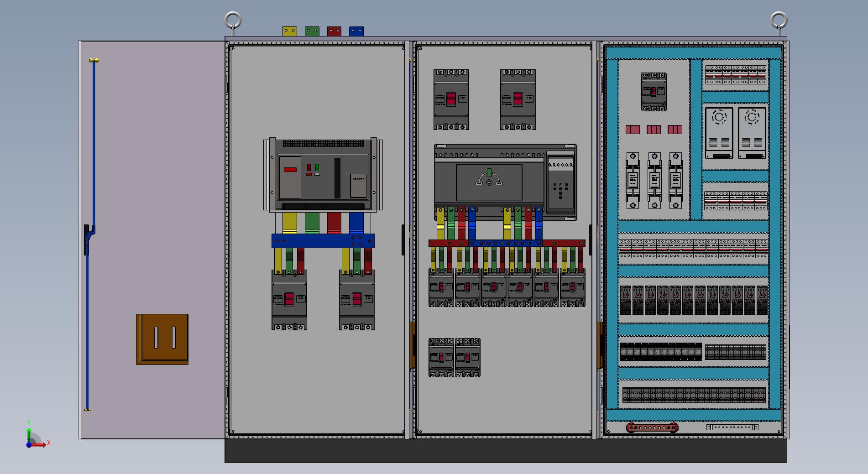Select the top miniature breaker row in right cabinet
The height and width of the screenshot is (474, 868).
click(736, 75)
